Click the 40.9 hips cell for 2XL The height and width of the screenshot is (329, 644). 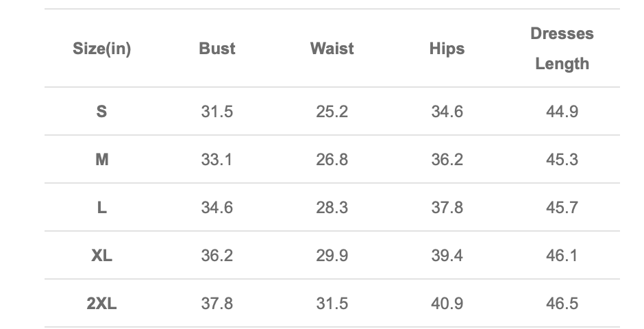point(447,304)
